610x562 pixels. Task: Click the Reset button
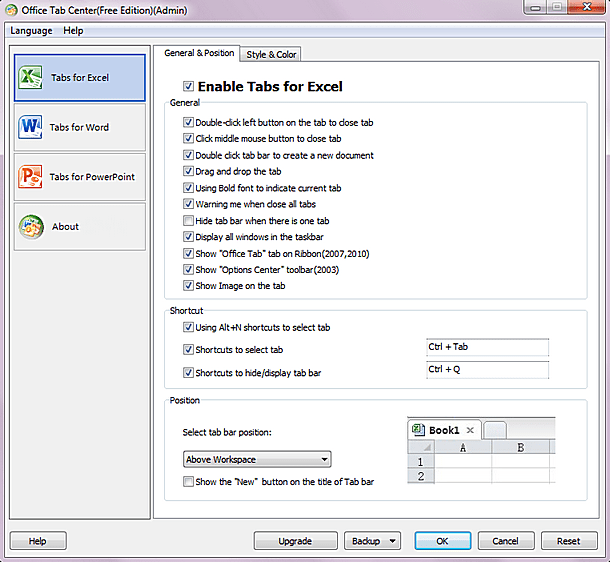point(569,541)
